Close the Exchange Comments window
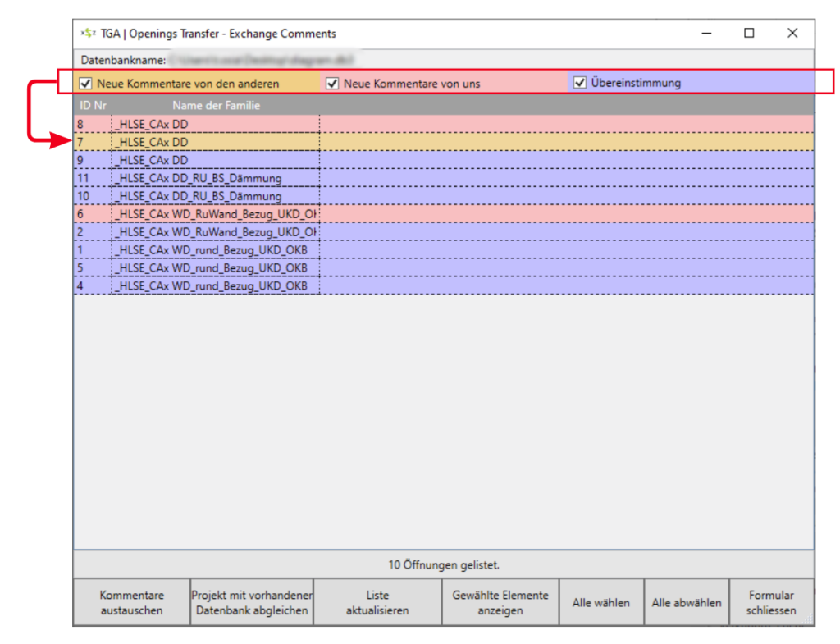 pos(792,34)
